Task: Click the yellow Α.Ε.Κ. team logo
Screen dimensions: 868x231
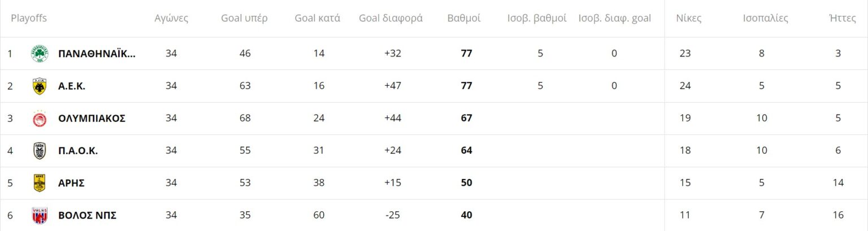Action: 40,86
